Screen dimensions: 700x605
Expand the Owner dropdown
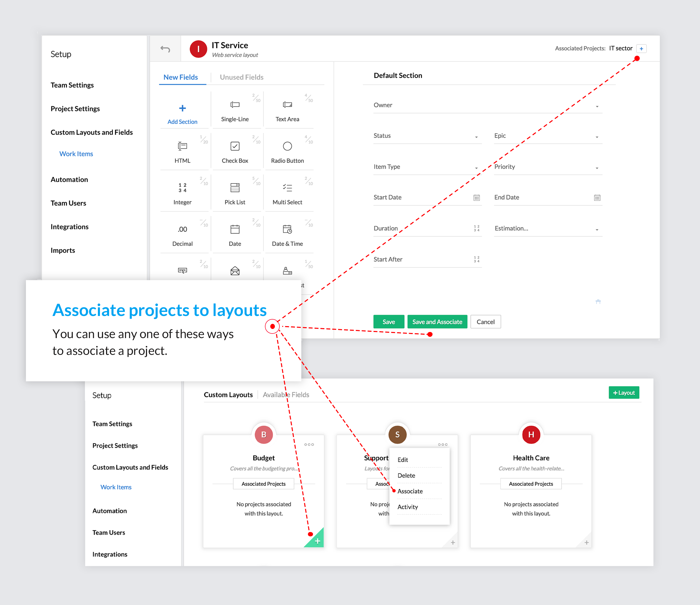point(597,107)
